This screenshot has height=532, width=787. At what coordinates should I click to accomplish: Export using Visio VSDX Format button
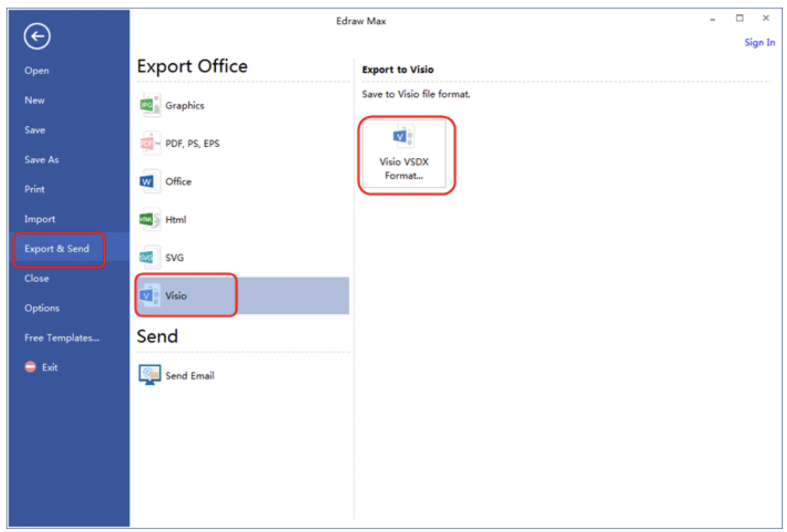pyautogui.click(x=404, y=155)
